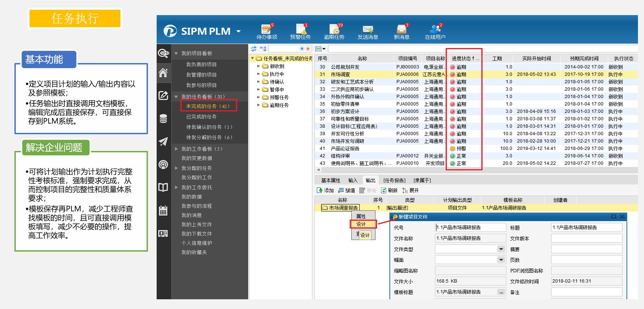Click the refresh arrows icon above folder tree
The width and height of the screenshot is (644, 309).
[x=254, y=49]
